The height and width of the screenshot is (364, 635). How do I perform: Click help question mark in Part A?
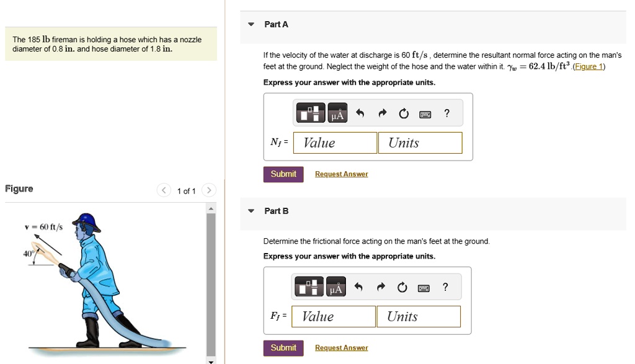pos(446,113)
